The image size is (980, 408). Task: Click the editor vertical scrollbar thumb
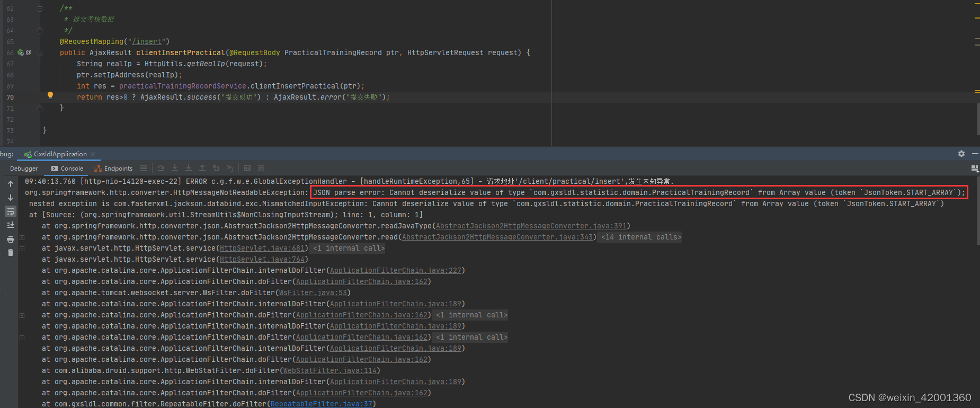click(978, 119)
